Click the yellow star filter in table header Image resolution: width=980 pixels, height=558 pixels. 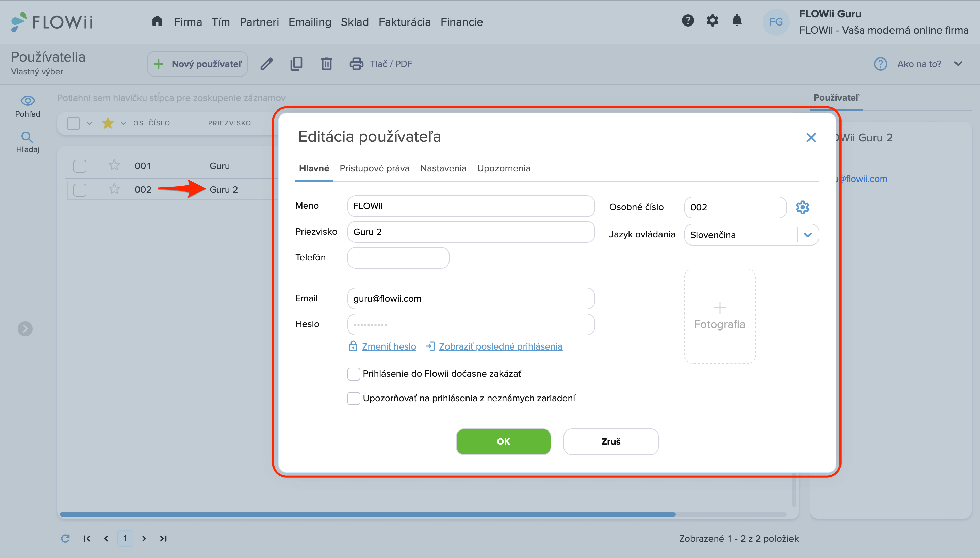tap(108, 123)
